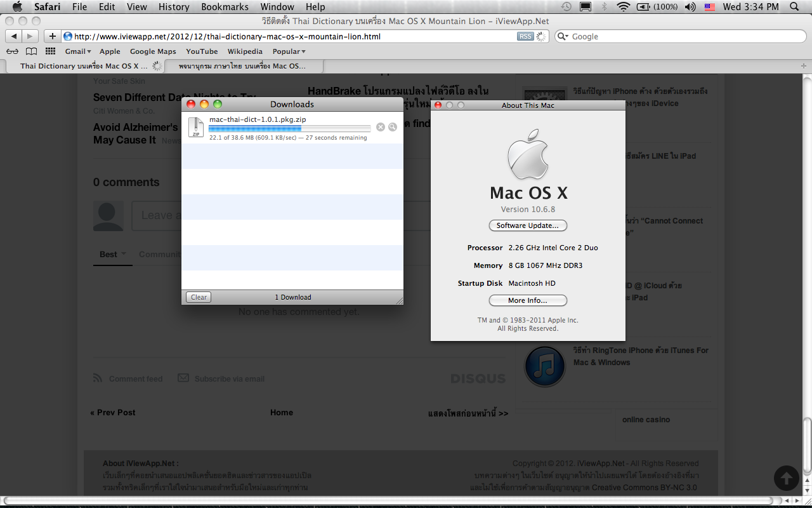Reveal download in Finder magnifier icon
The width and height of the screenshot is (812, 508).
[393, 127]
